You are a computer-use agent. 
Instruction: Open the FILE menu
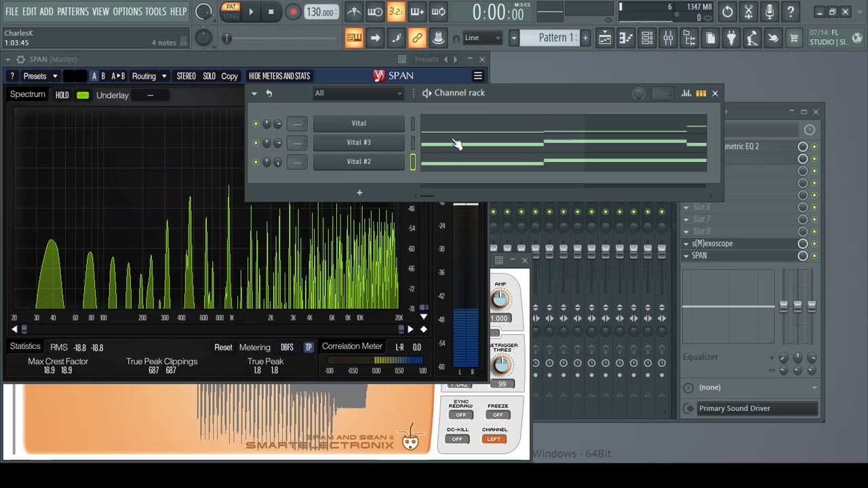click(12, 12)
